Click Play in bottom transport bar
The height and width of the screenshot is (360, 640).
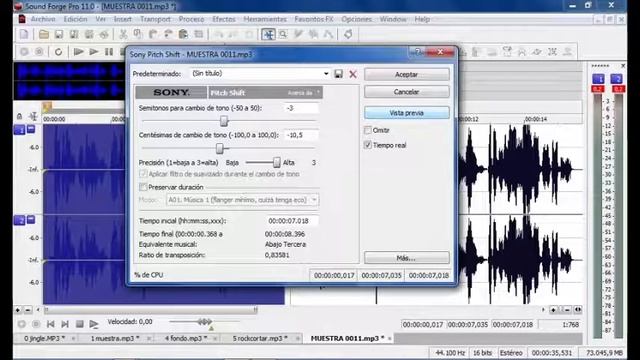pyautogui.click(x=94, y=324)
